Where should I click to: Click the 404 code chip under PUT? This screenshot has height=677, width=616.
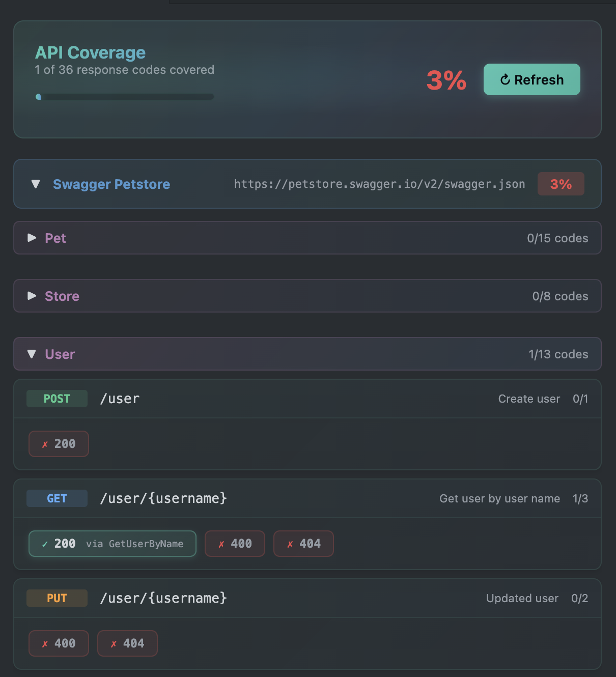coord(127,643)
